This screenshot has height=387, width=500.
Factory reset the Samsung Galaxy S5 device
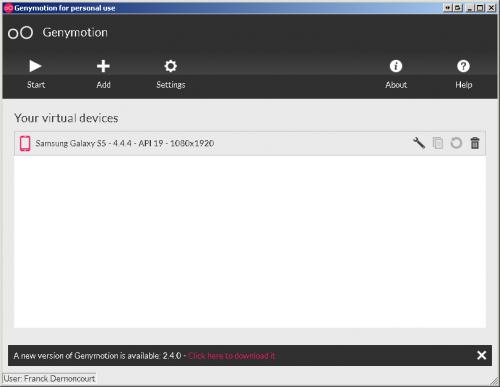point(456,143)
